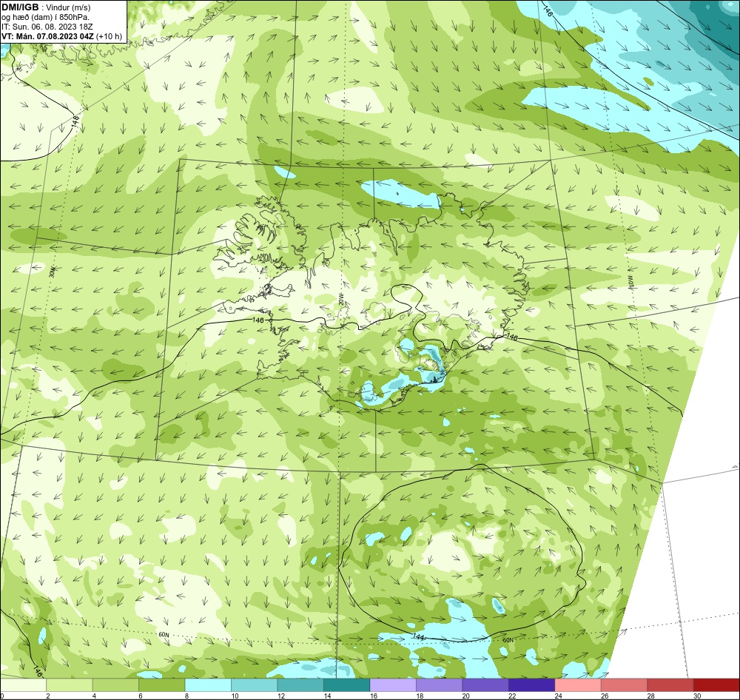Viewport: 740px width, 700px height.
Task: Select the "146" contour label at Iceland's east coast
Action: click(x=511, y=337)
